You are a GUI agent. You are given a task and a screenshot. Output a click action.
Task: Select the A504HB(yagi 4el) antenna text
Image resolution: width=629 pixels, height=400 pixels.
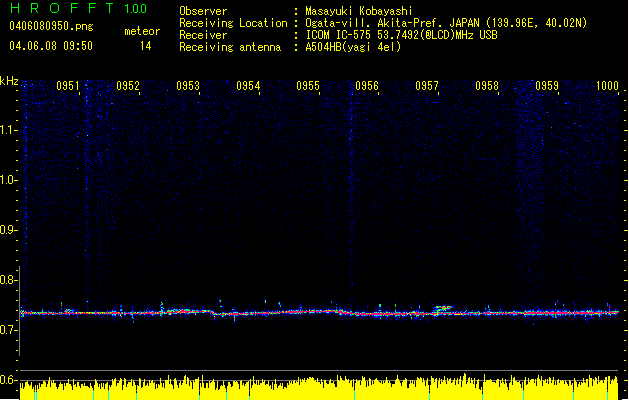click(x=353, y=47)
